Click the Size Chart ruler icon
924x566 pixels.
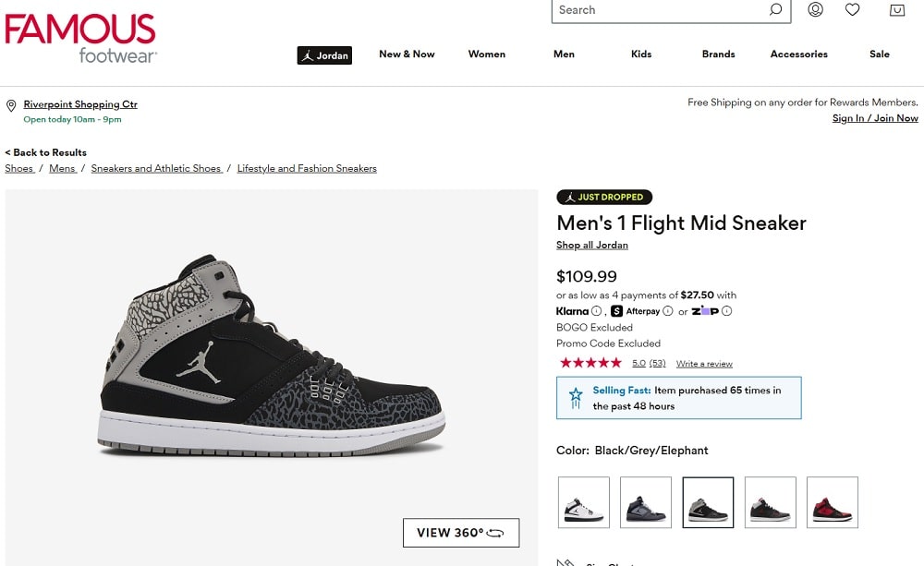[x=564, y=561]
